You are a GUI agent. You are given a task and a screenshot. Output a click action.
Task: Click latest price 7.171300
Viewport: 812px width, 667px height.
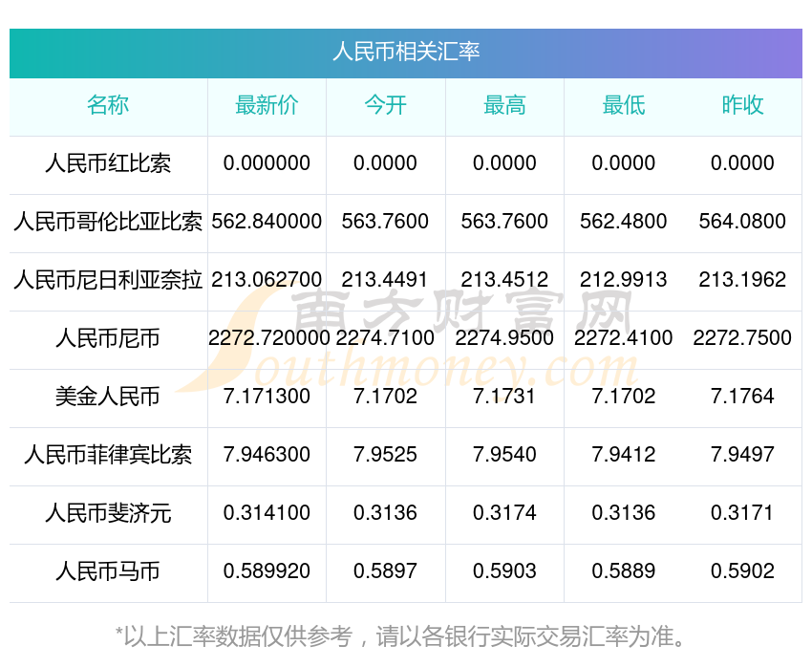(x=267, y=397)
